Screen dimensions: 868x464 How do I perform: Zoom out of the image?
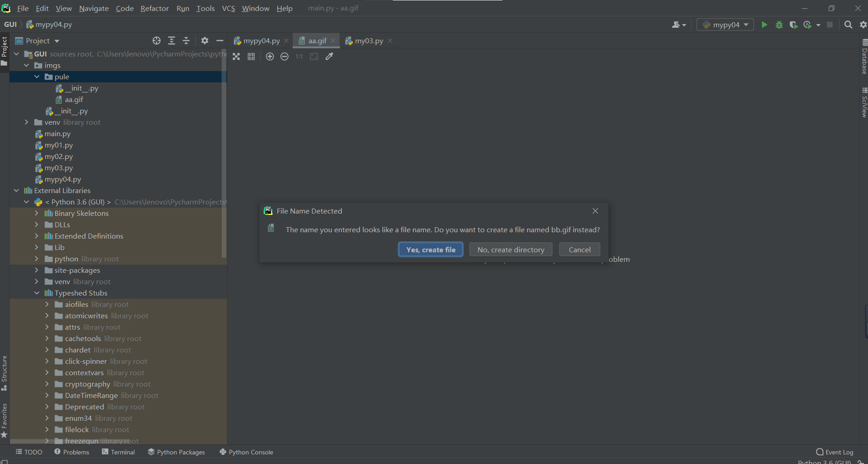pos(284,56)
